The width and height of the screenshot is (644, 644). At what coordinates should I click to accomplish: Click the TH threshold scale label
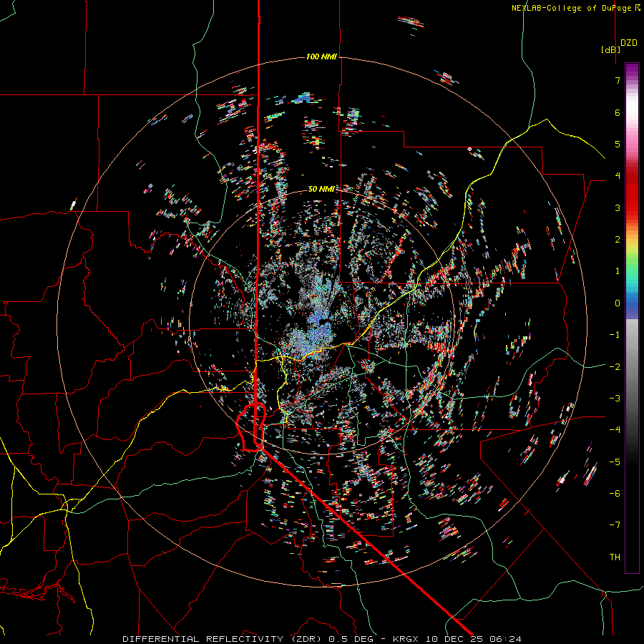tap(615, 557)
